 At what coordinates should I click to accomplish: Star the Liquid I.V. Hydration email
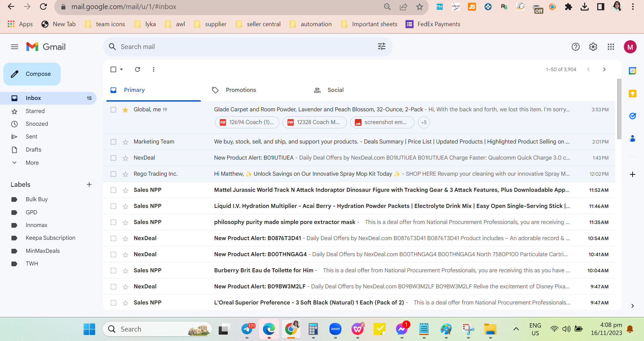coord(125,206)
